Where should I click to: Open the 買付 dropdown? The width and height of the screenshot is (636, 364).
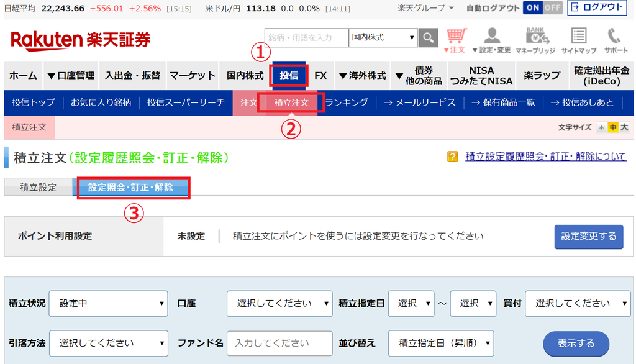coord(578,304)
